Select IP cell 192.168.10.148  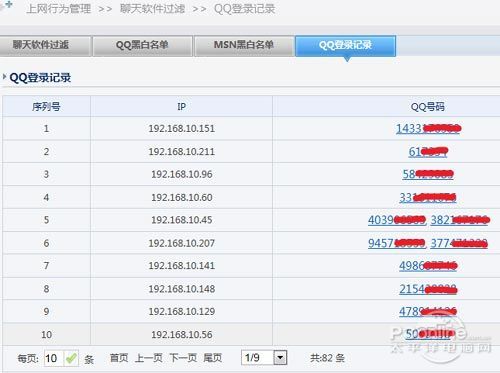[182, 289]
